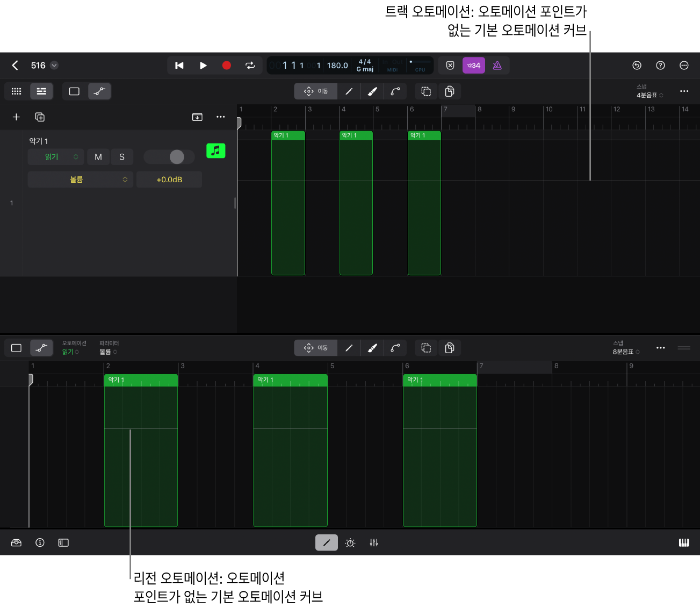Adjust the 악기 1 volume slider knob
This screenshot has width=700, height=608.
coord(177,157)
